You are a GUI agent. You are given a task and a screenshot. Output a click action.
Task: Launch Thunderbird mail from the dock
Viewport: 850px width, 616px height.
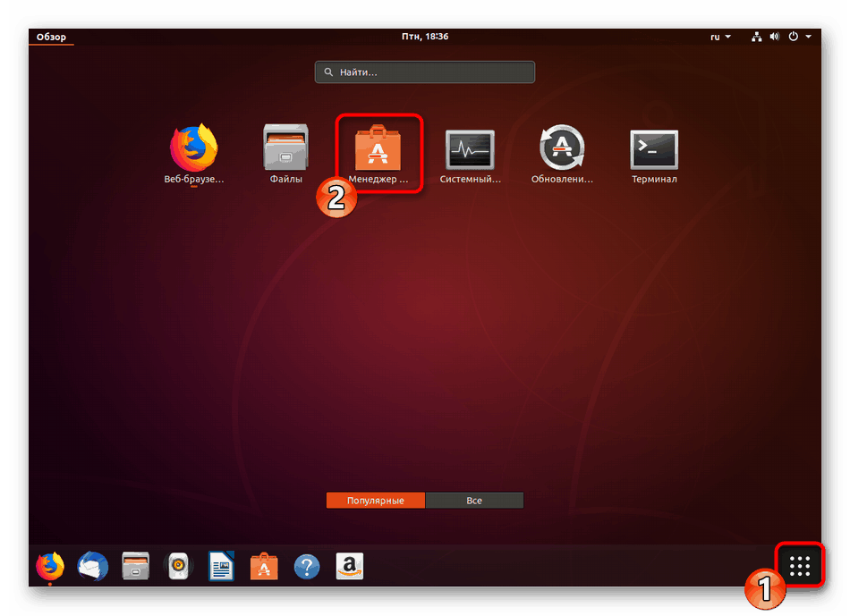click(x=92, y=566)
